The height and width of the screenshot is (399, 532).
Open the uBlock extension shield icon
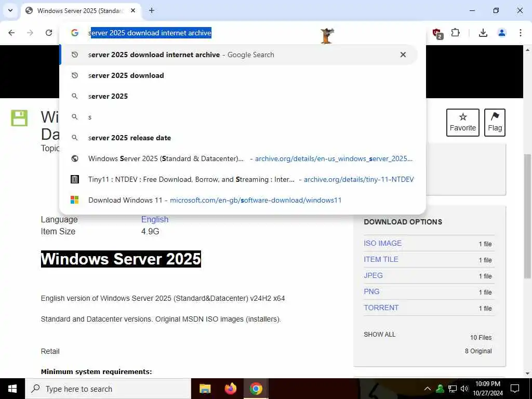pos(437,33)
